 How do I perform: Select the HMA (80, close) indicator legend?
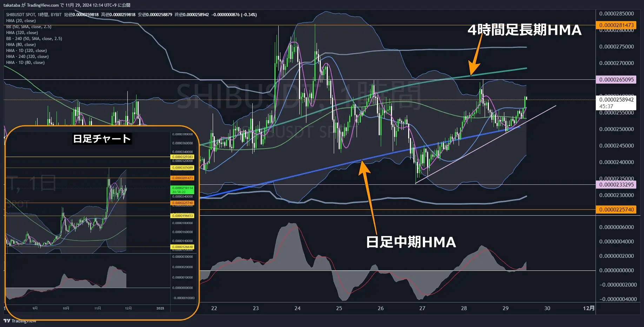(x=21, y=45)
